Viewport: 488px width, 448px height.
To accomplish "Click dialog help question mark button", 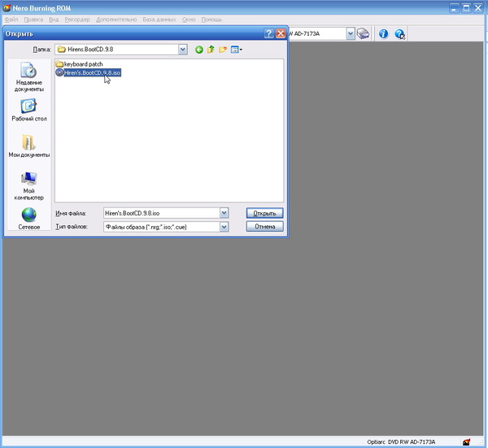I will coord(268,33).
